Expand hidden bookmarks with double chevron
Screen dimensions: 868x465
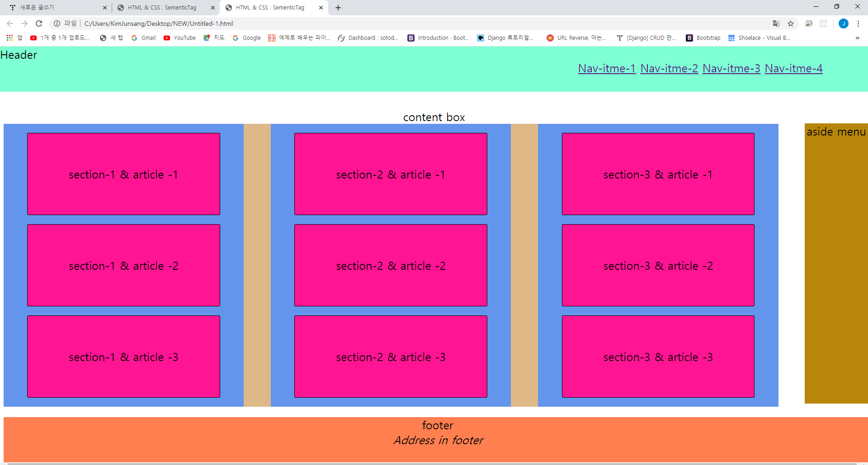(858, 38)
